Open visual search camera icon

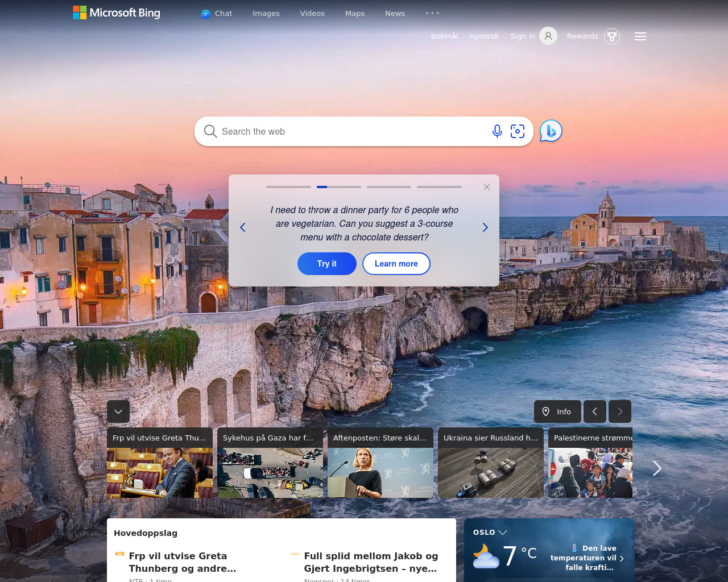click(x=518, y=131)
